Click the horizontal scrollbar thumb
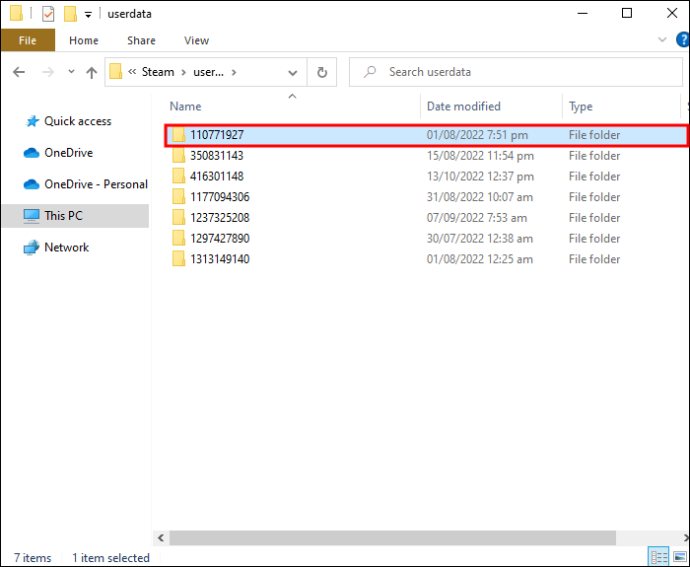The image size is (690, 567). [393, 538]
